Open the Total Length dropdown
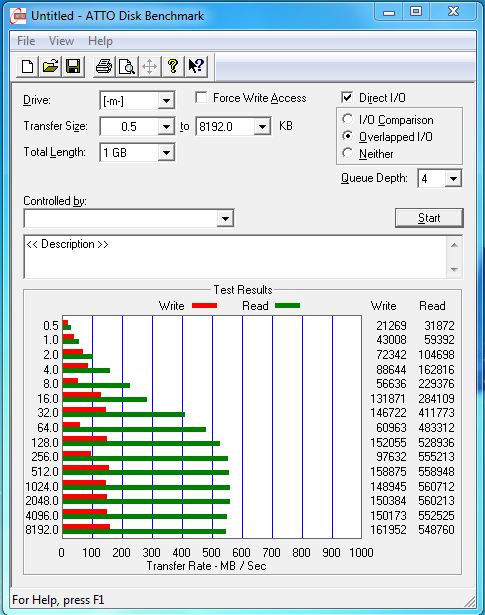The height and width of the screenshot is (615, 485). point(166,153)
